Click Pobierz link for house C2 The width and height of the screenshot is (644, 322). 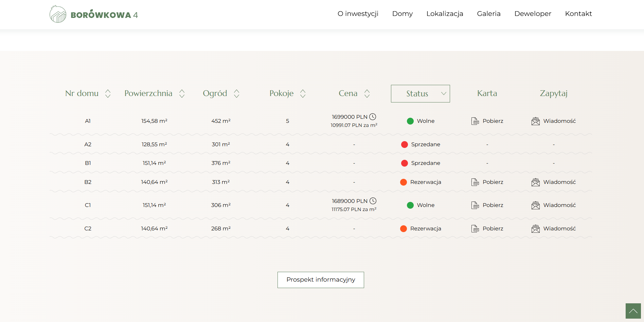pos(493,229)
